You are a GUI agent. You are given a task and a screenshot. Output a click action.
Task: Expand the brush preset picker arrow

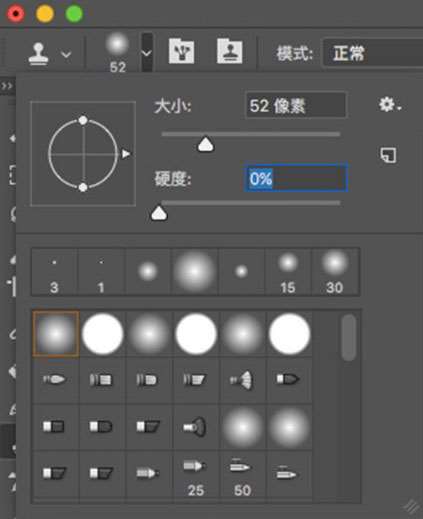(x=147, y=53)
